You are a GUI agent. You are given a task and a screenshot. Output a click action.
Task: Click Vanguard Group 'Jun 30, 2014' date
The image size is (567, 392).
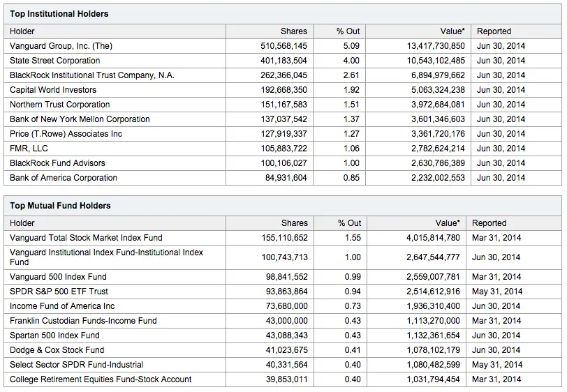point(501,46)
